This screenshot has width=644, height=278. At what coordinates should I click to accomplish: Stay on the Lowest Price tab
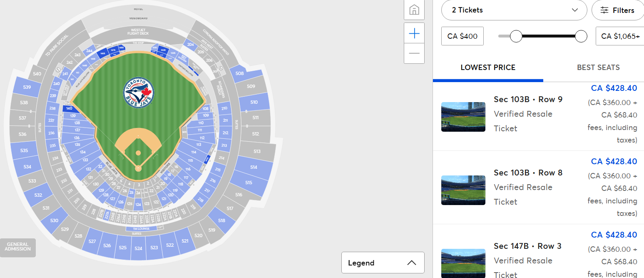(488, 67)
